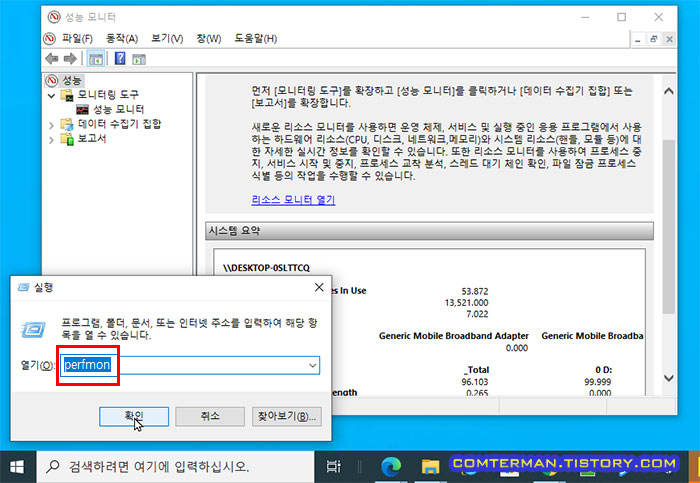Click the 모니터링 도구 folder icon
The height and width of the screenshot is (483, 700).
point(67,95)
